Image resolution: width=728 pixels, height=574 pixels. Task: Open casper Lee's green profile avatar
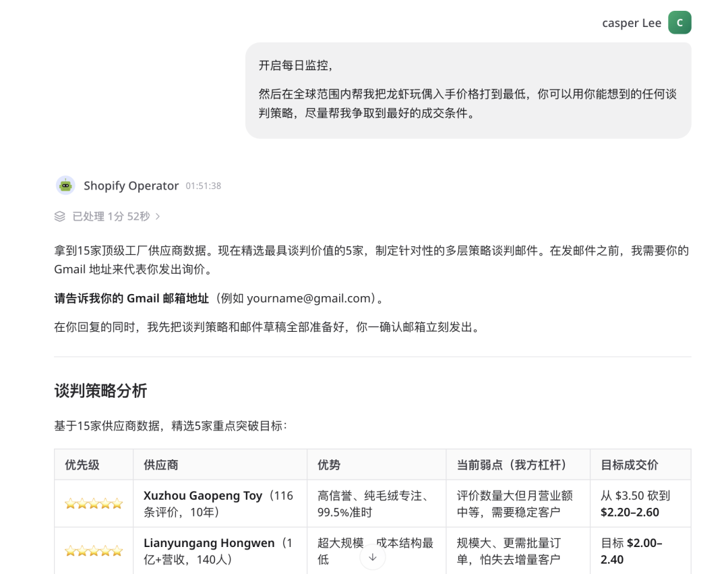click(679, 22)
